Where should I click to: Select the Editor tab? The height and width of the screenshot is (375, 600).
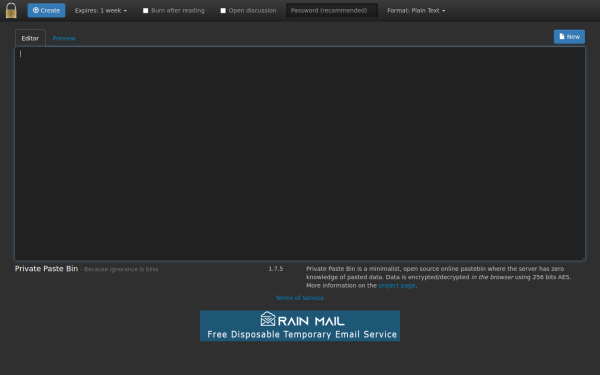tap(30, 38)
